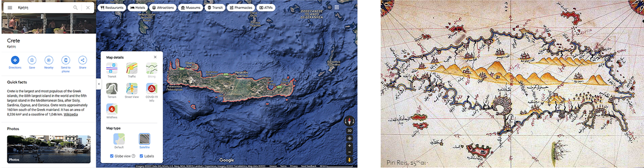Screen dimensions: 644x168
Task: Open the Google apps grid
Action: pyautogui.click(x=337, y=7)
